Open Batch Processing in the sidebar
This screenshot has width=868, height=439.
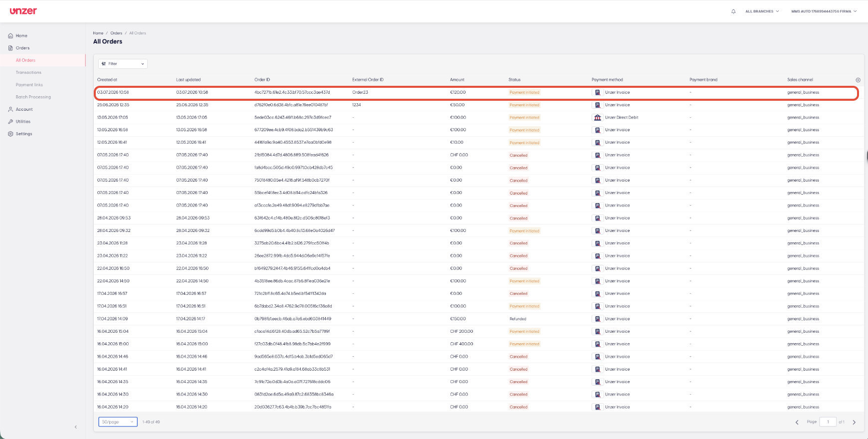click(33, 97)
